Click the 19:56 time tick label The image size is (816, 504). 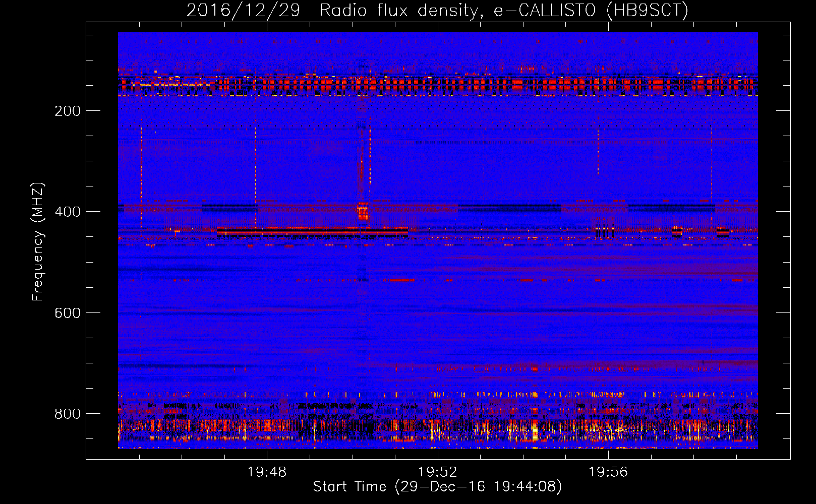tap(608, 472)
